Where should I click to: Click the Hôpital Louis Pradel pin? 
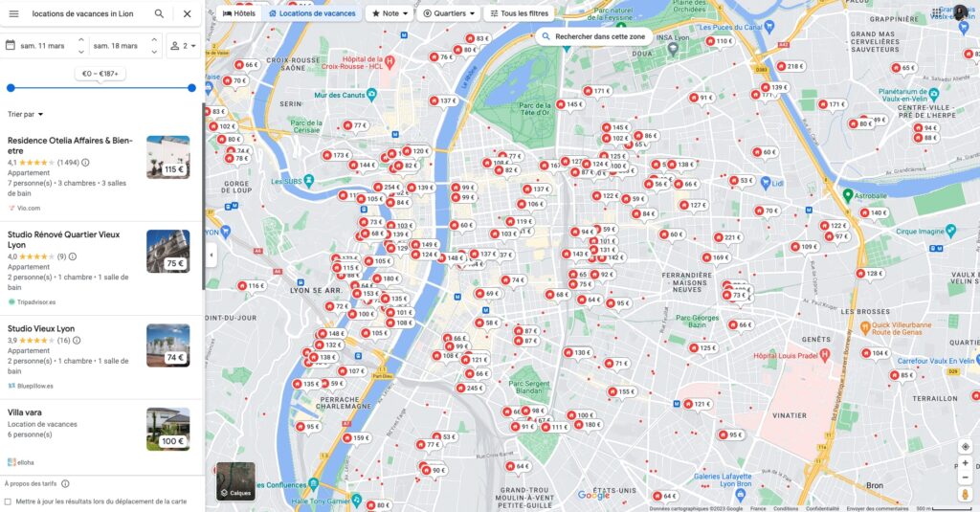824,356
